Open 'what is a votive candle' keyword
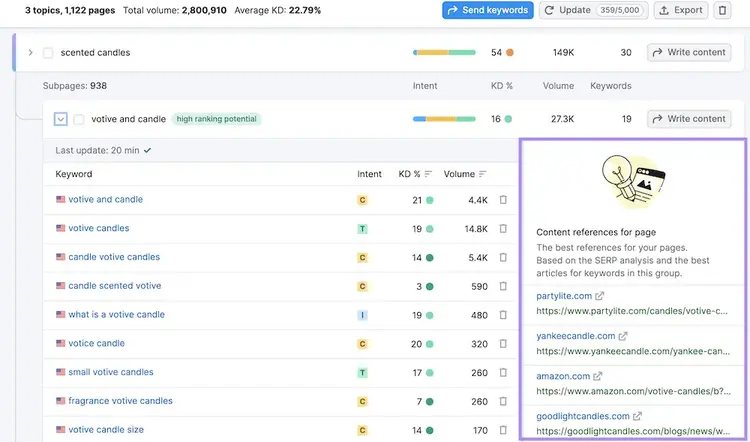Screen dimensions: 750x442 [x=116, y=314]
